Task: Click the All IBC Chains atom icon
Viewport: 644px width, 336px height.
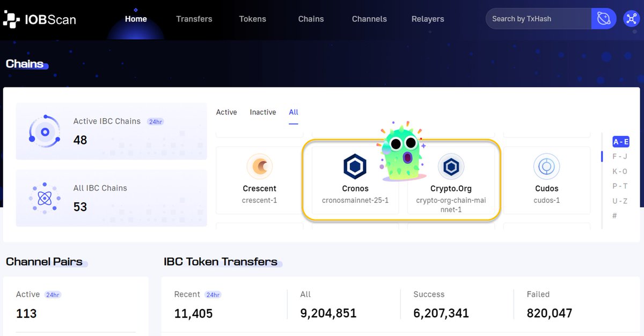Action: click(x=45, y=199)
